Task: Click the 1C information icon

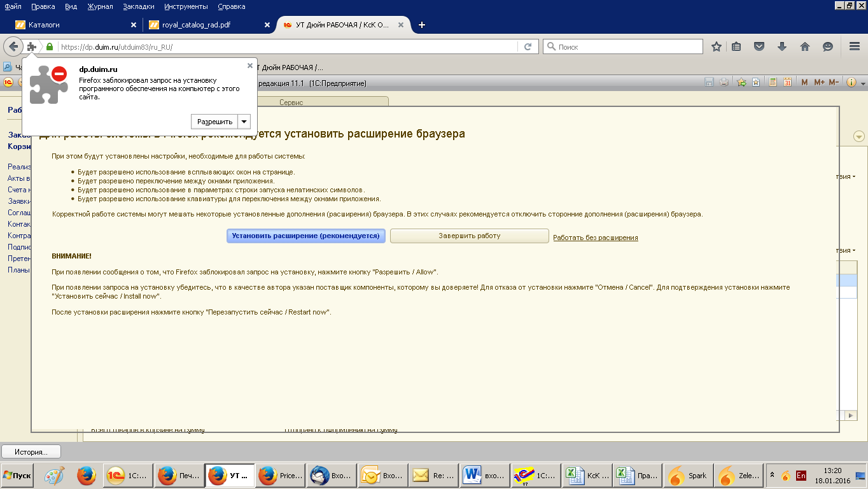Action: pyautogui.click(x=851, y=83)
